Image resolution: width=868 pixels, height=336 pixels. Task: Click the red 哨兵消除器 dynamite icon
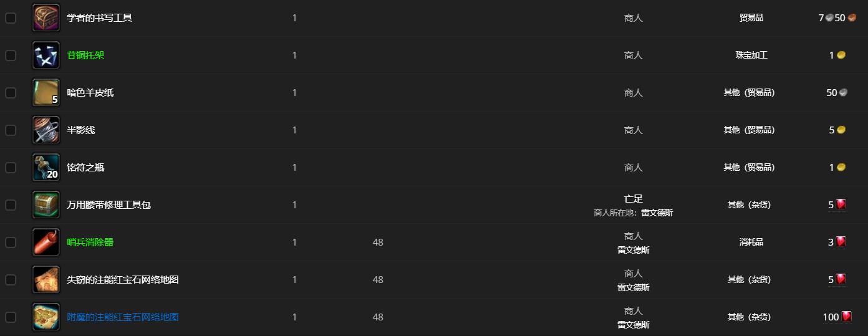[46, 242]
